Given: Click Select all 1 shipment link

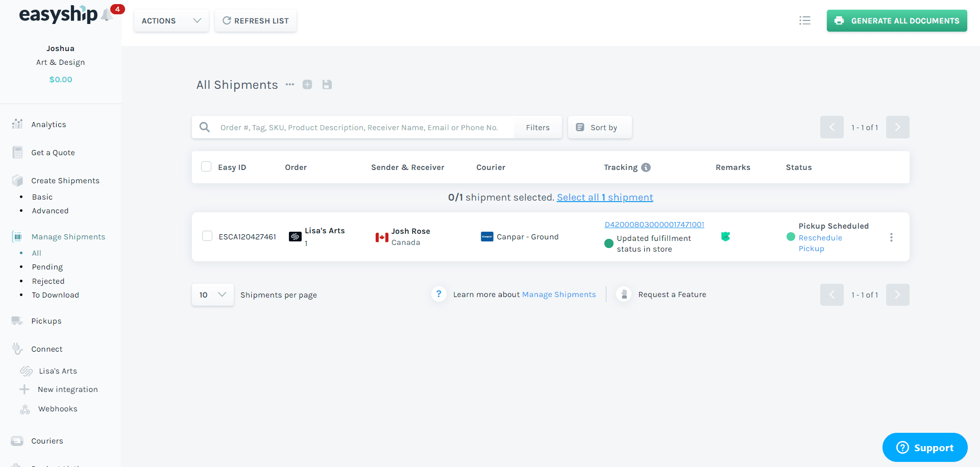Looking at the screenshot, I should (x=605, y=198).
